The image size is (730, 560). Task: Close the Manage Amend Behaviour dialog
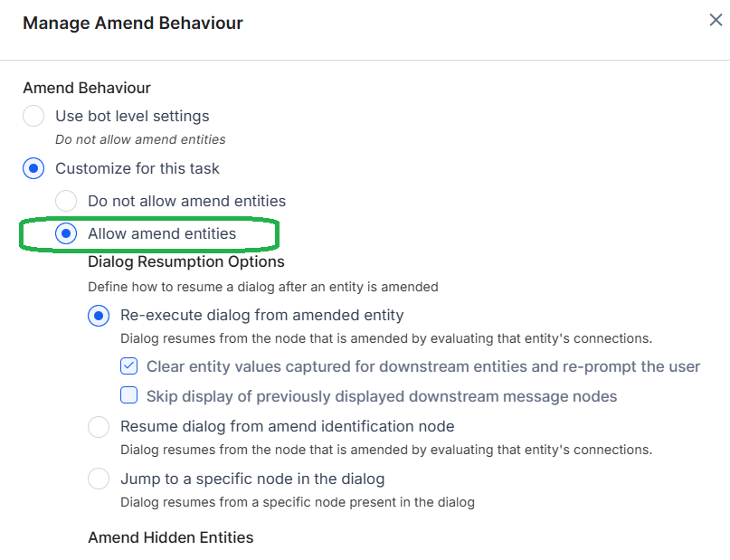[x=716, y=21]
